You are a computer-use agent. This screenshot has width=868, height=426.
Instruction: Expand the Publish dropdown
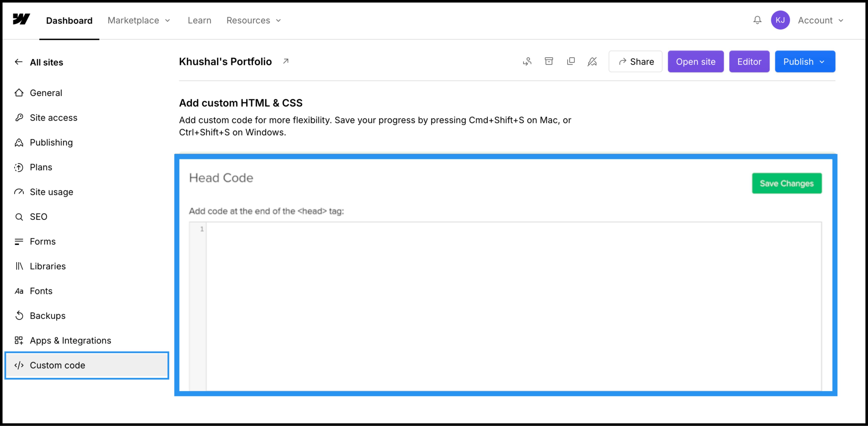click(805, 61)
